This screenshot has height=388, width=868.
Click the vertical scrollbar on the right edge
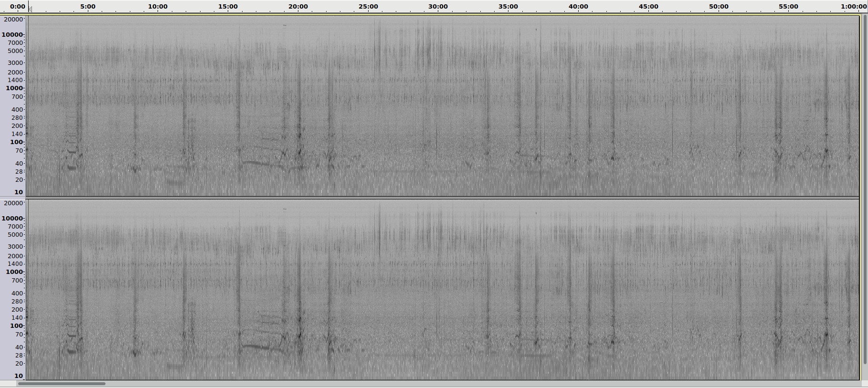point(864,191)
